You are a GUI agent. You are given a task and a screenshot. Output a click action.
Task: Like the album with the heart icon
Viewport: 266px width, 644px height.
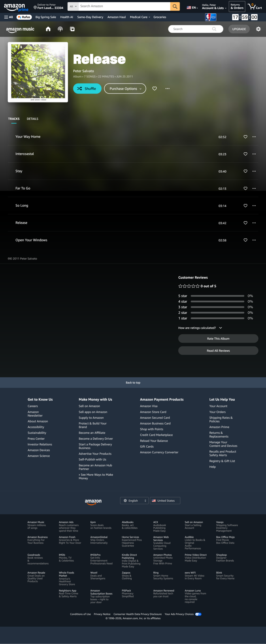coord(155,88)
